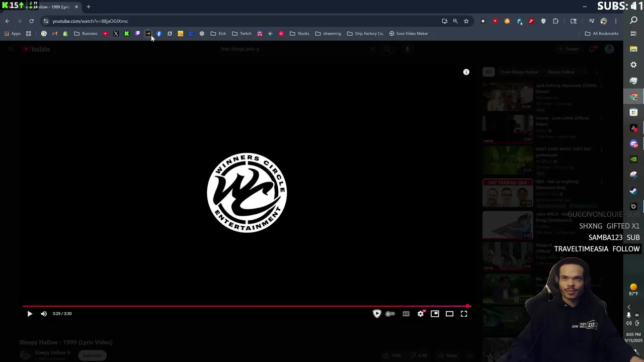644x362 pixels.
Task: Expand the Twitch bookmarks folder
Action: pos(242,34)
